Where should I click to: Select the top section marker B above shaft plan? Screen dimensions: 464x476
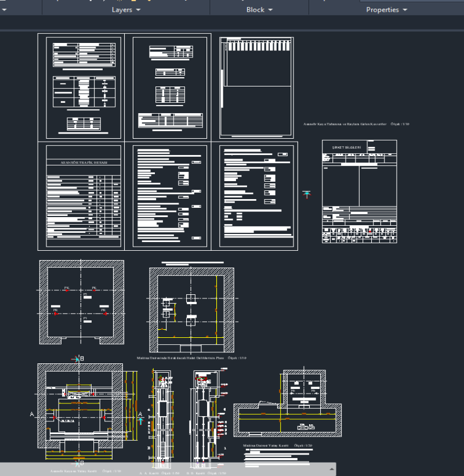(x=79, y=359)
